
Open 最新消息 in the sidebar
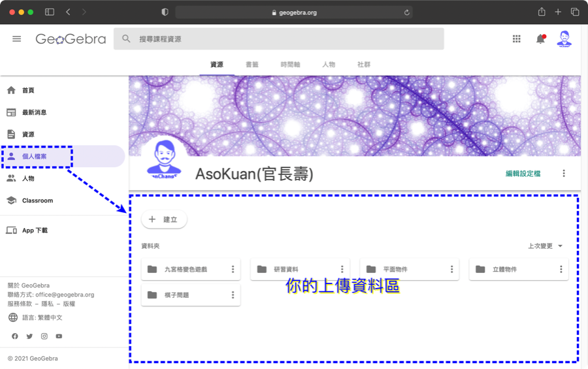pyautogui.click(x=63, y=112)
